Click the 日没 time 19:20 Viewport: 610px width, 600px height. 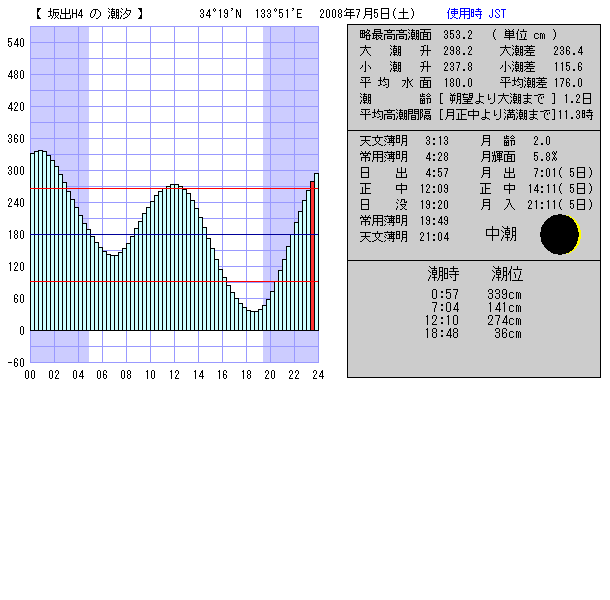tap(434, 205)
